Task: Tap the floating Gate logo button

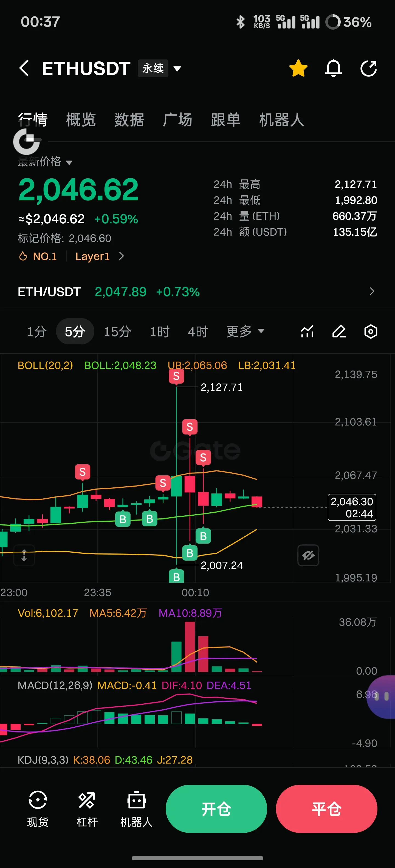Action: coord(26,142)
